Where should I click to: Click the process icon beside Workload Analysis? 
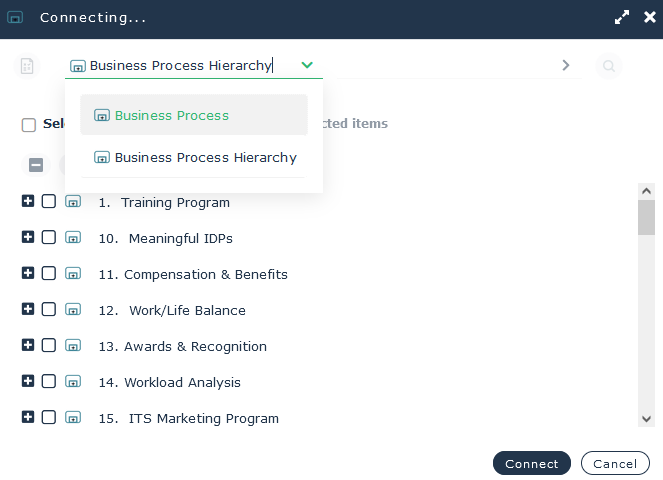[x=73, y=382]
